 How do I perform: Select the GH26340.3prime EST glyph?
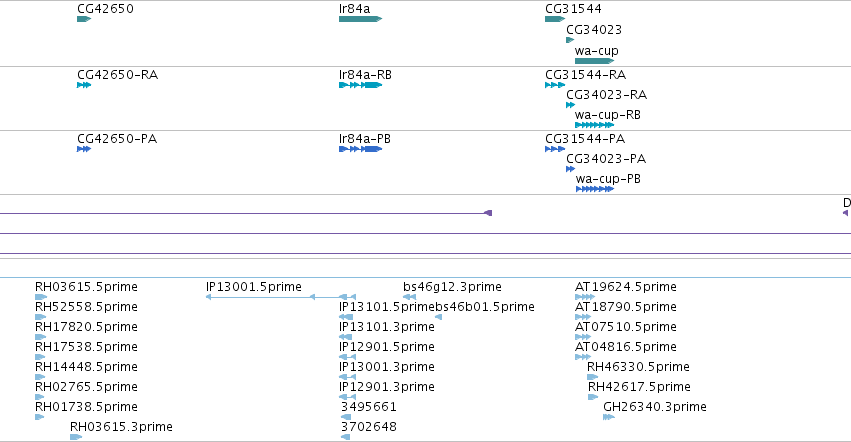609,417
